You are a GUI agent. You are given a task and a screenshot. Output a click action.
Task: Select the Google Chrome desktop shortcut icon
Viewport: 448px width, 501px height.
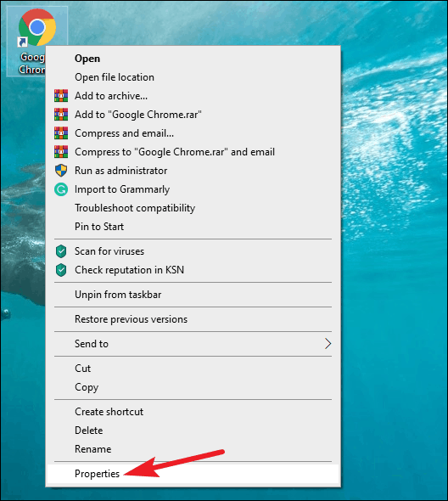pyautogui.click(x=37, y=27)
